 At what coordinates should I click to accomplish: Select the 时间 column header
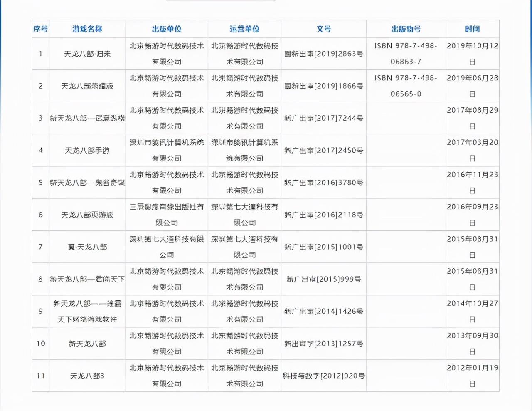tap(473, 29)
